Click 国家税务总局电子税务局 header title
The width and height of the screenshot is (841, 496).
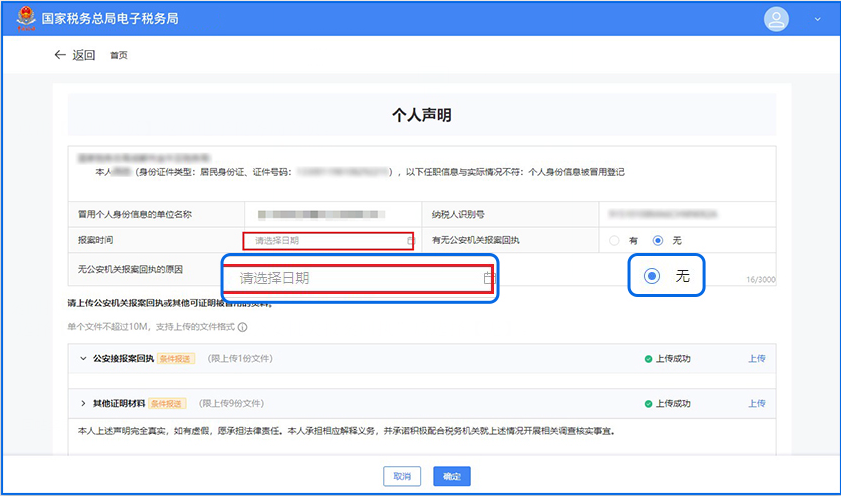click(x=110, y=18)
